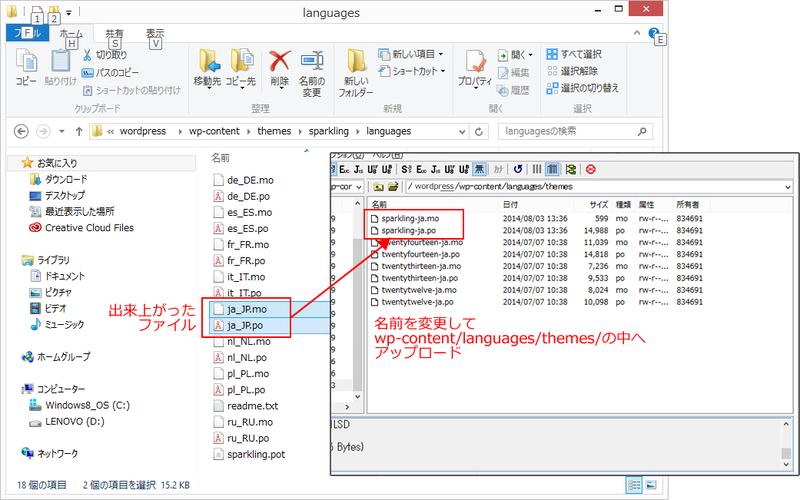The width and height of the screenshot is (800, 500).
Task: Collapse the Explorer ribbon with chevron
Action: coord(637,33)
